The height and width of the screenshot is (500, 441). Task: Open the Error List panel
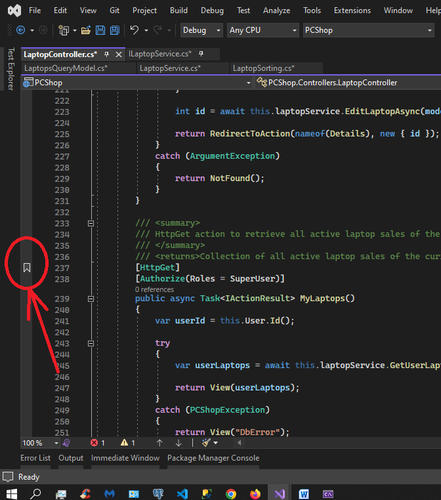click(x=35, y=458)
